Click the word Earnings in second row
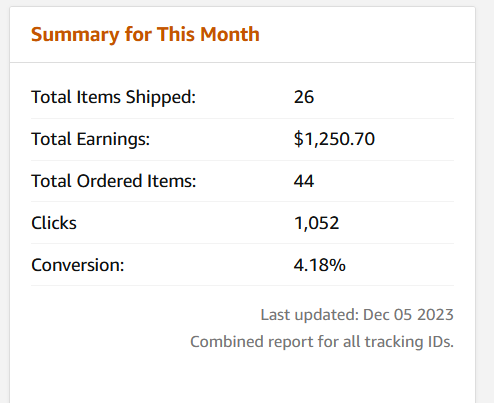The width and height of the screenshot is (494, 403). 113,139
